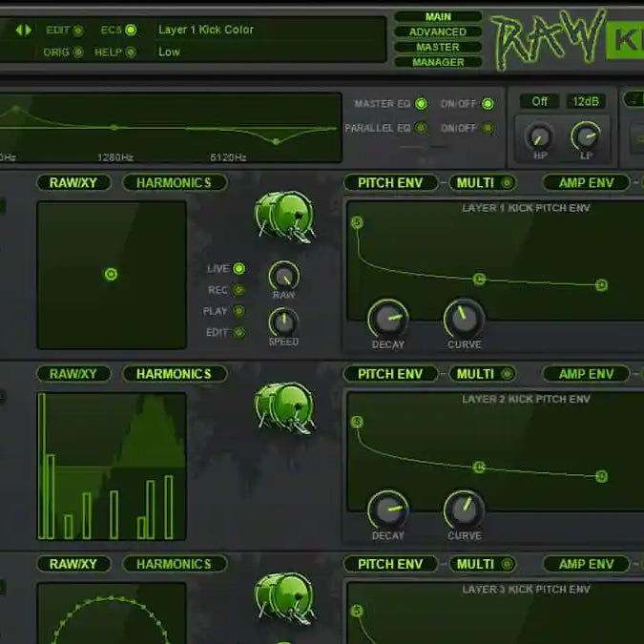Screen dimensions: 644x644
Task: Click the Layer 1 kick drum icon
Action: coord(284,217)
